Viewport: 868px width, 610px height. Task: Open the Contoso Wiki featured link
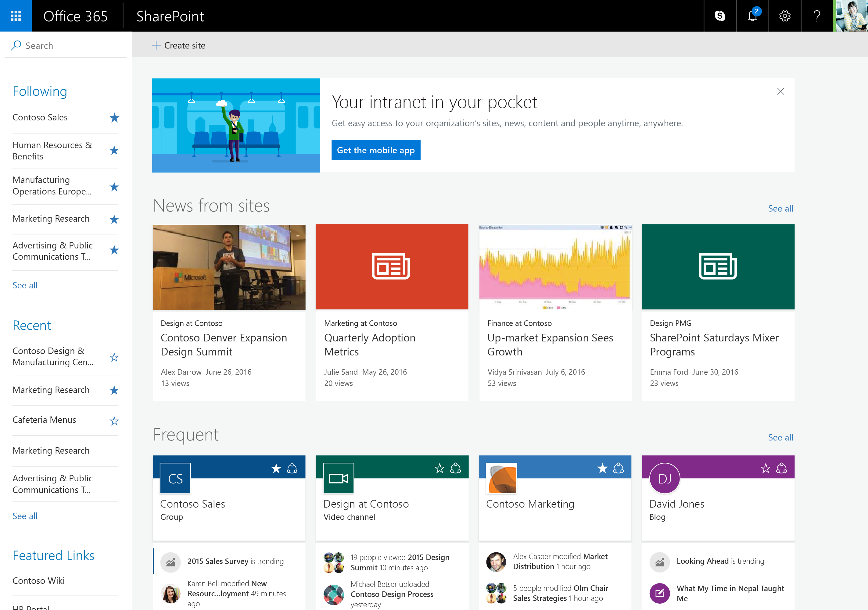pos(38,580)
